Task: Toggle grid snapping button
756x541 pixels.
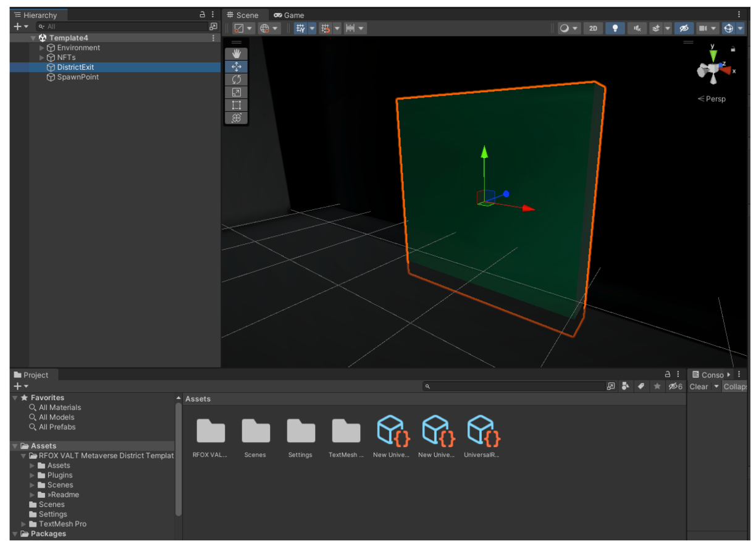Action: tap(326, 28)
